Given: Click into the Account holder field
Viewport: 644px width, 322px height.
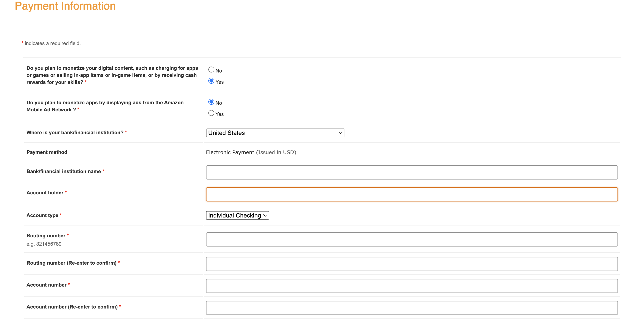Looking at the screenshot, I should [412, 194].
